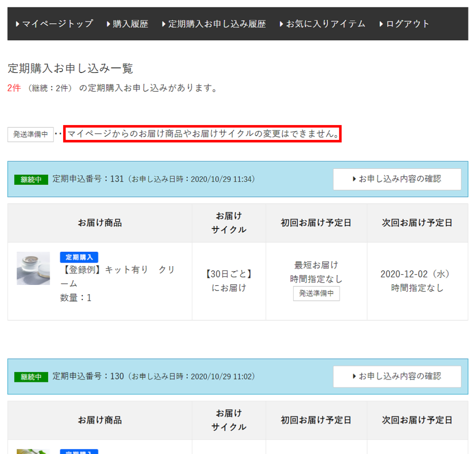This screenshot has width=476, height=454.
Task: Click the 定期購入お申し込み一覧 page heading
Action: click(71, 69)
